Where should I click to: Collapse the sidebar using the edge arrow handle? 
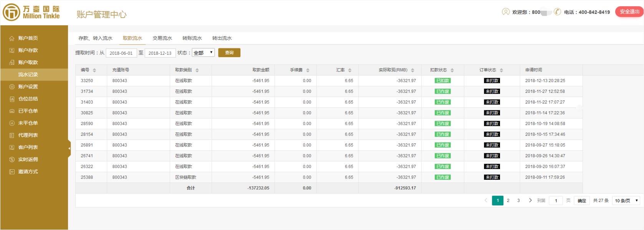[x=70, y=148]
